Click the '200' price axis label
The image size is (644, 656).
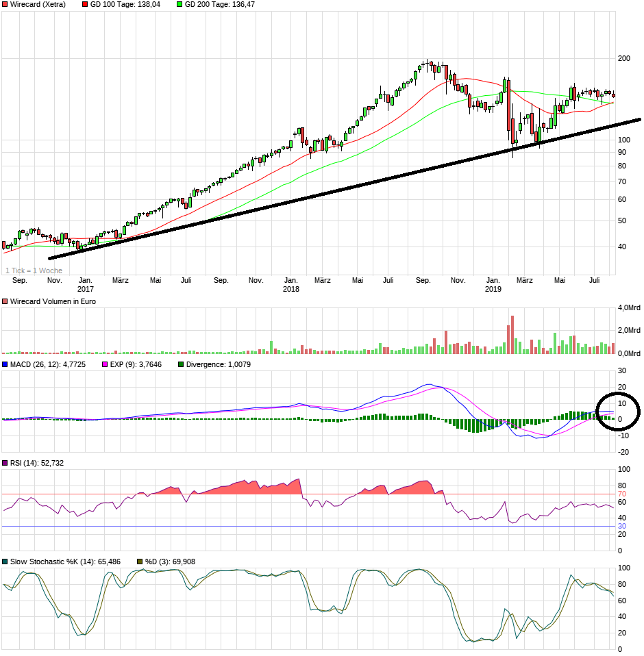coord(624,59)
